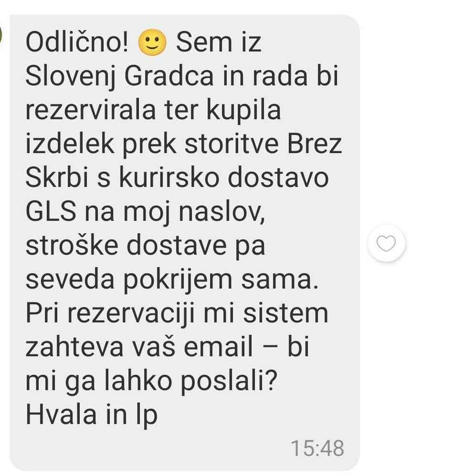
Task: Select the word 'rezervirala' in the bubble
Action: pyautogui.click(x=91, y=110)
